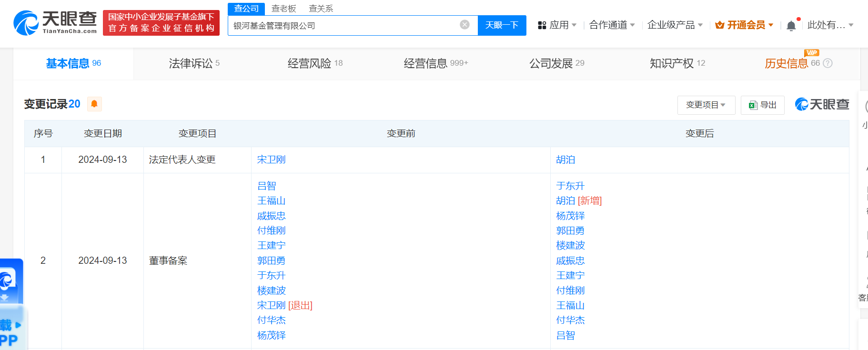
Task: Open 胡泊 link in 法定代表人变更 row
Action: (x=565, y=160)
